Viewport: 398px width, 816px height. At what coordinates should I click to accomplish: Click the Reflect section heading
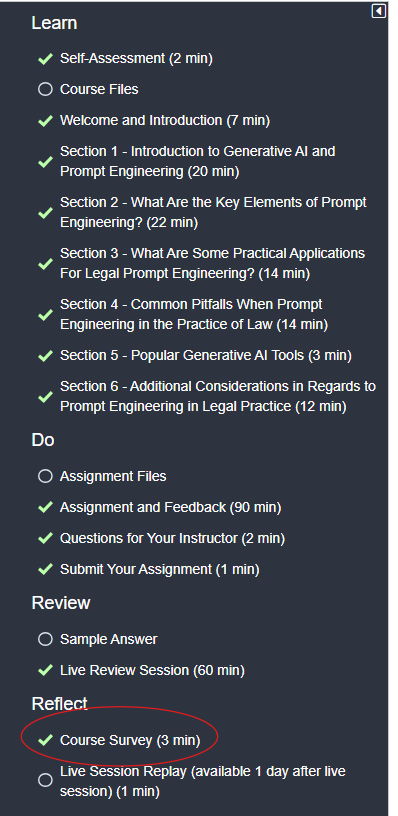60,704
